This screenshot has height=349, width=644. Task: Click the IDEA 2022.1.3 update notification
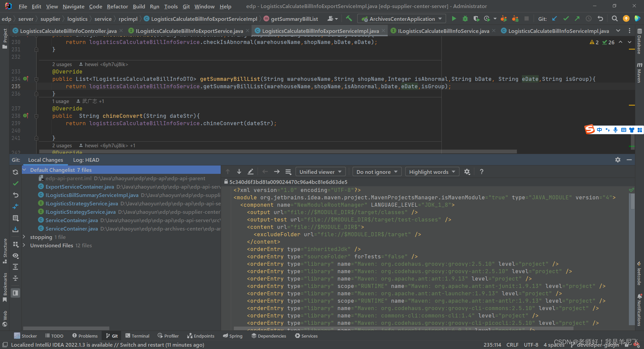(x=107, y=345)
